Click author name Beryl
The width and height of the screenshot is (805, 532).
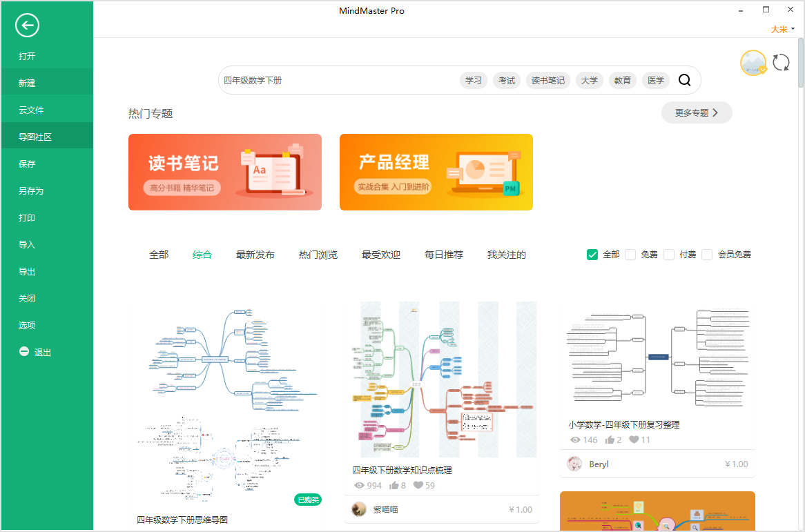pyautogui.click(x=599, y=464)
